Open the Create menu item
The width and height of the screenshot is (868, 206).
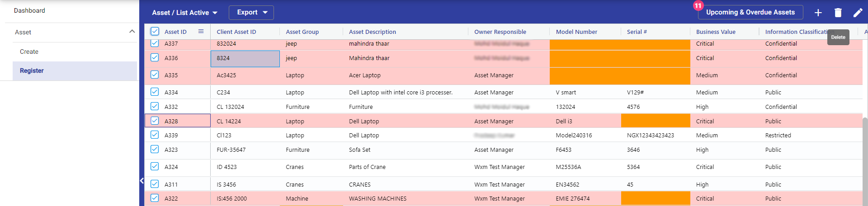(x=29, y=51)
